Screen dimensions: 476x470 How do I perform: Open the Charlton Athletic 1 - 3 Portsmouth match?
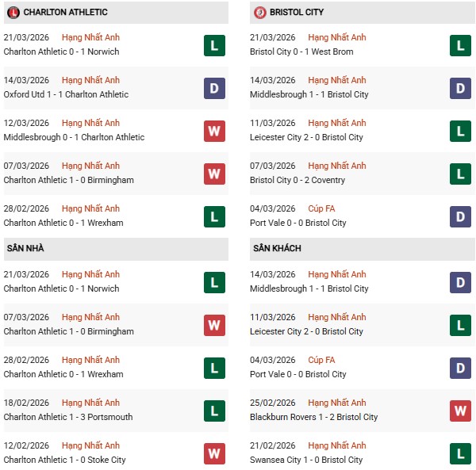[68, 418]
